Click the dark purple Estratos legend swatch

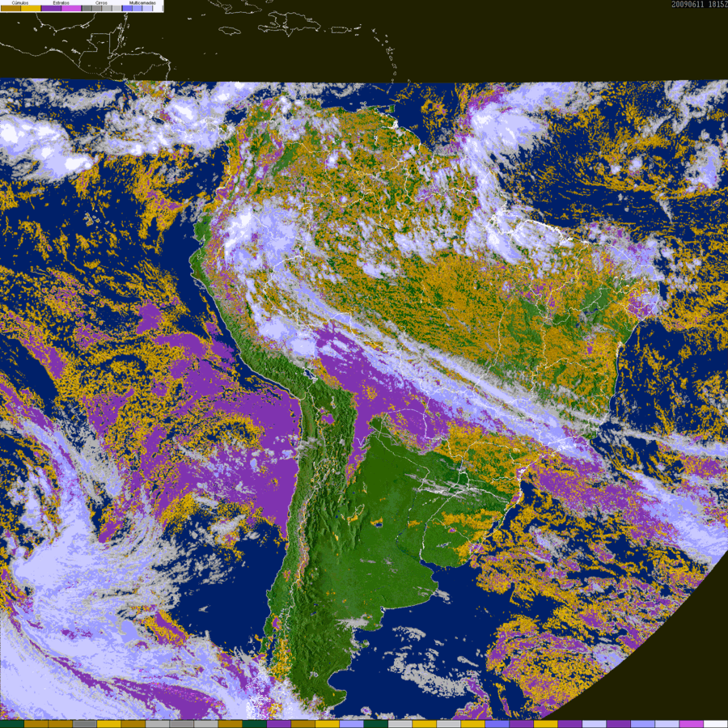(51, 8)
